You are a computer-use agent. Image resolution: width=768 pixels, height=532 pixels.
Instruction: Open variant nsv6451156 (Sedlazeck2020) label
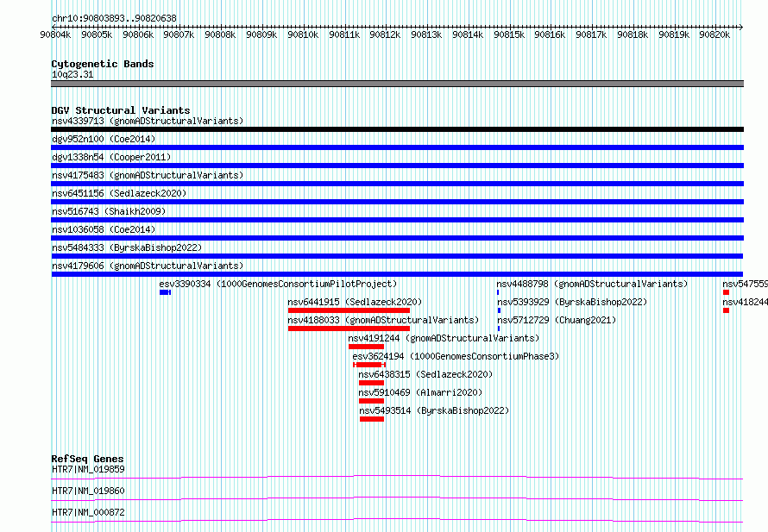[x=119, y=193]
